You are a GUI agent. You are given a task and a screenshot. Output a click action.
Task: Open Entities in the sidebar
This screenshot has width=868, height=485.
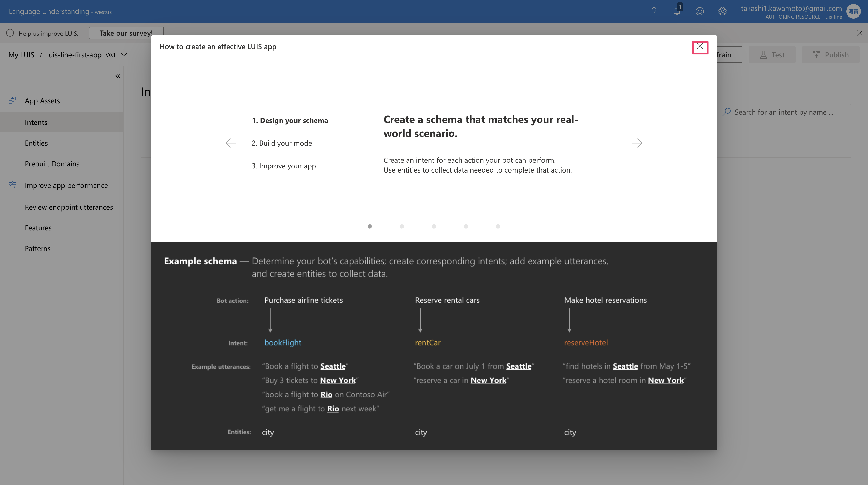point(36,143)
